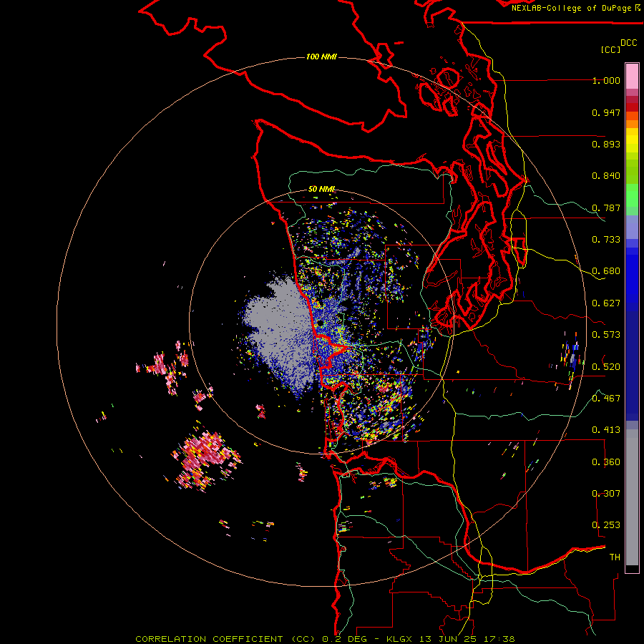Click the DCC label above the color scale

pos(628,43)
